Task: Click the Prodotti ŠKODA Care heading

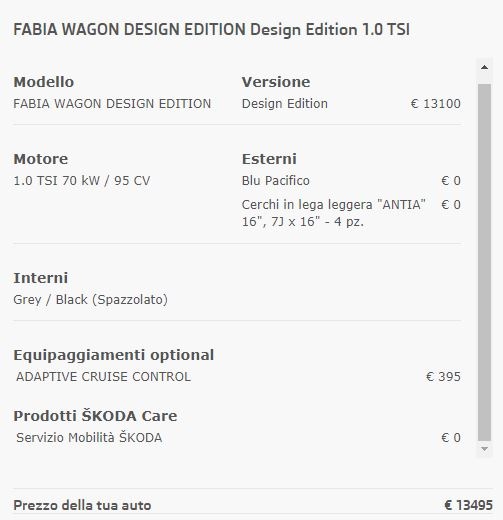Action: pos(95,416)
